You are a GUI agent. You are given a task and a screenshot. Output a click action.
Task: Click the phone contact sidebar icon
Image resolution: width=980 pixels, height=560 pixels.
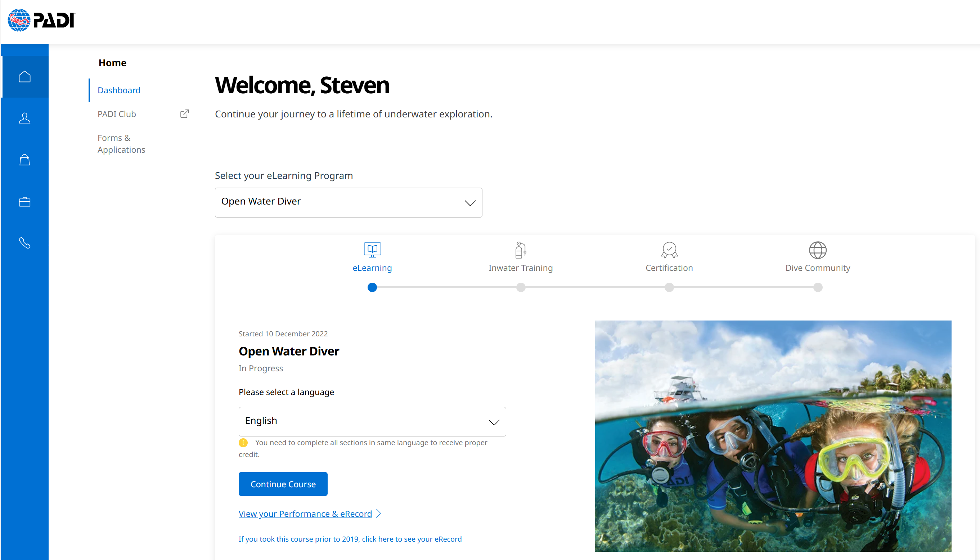(24, 243)
